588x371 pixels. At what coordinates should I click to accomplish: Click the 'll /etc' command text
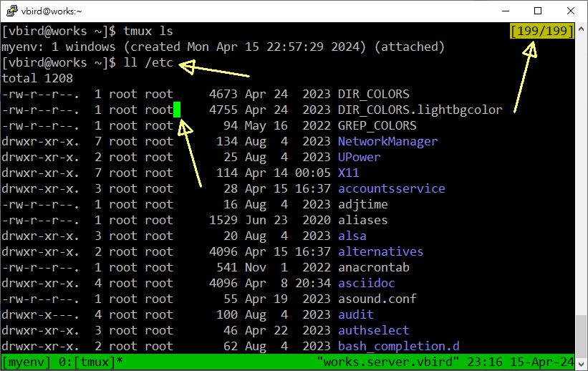click(x=148, y=62)
